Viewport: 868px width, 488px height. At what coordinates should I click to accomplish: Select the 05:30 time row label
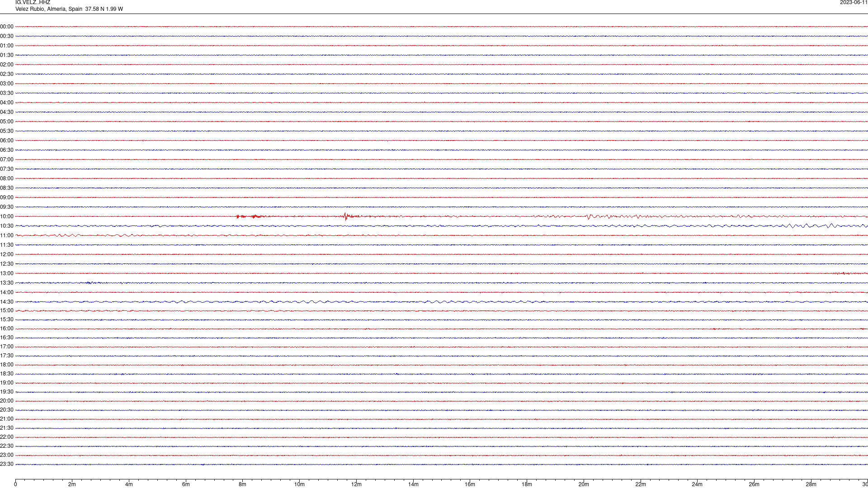pyautogui.click(x=7, y=131)
